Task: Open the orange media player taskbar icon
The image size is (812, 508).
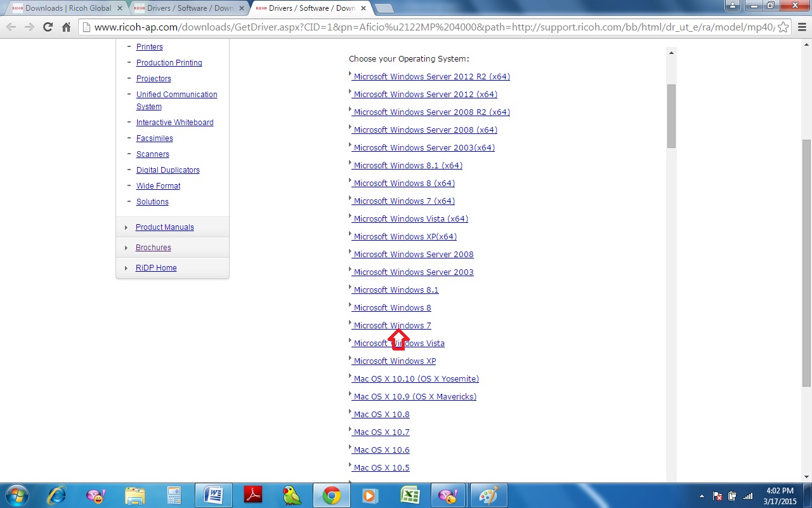Action: point(370,495)
